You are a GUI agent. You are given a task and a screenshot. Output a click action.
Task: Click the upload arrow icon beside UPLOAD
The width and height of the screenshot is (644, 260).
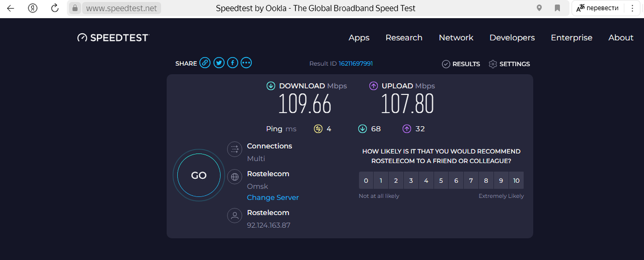click(x=374, y=86)
